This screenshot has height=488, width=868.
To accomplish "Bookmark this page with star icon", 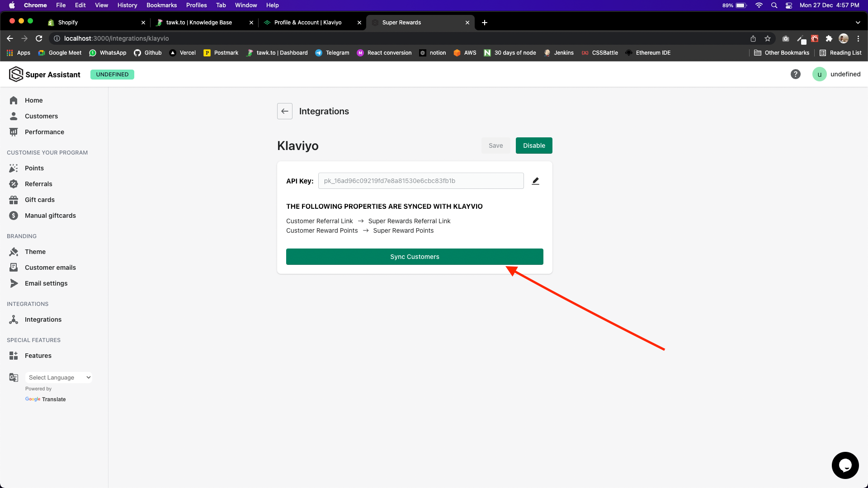I will click(x=768, y=38).
